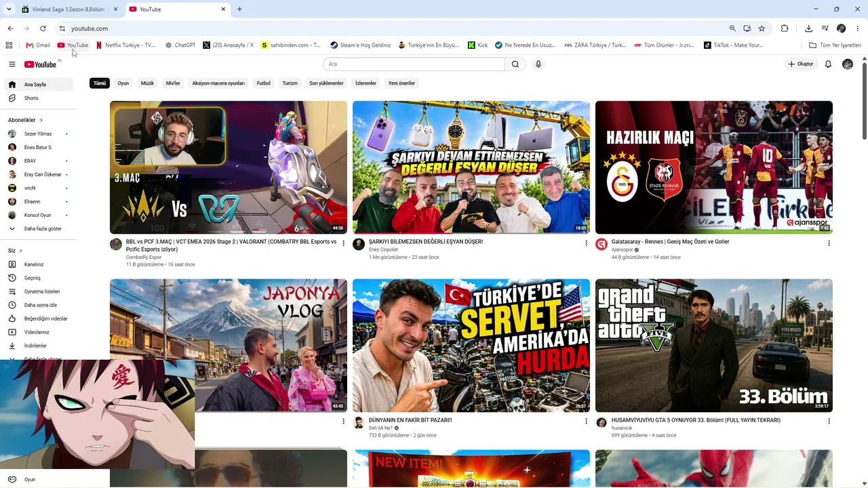Select the Son yüklenenler filter chip
The width and height of the screenshot is (868, 488).
326,83
